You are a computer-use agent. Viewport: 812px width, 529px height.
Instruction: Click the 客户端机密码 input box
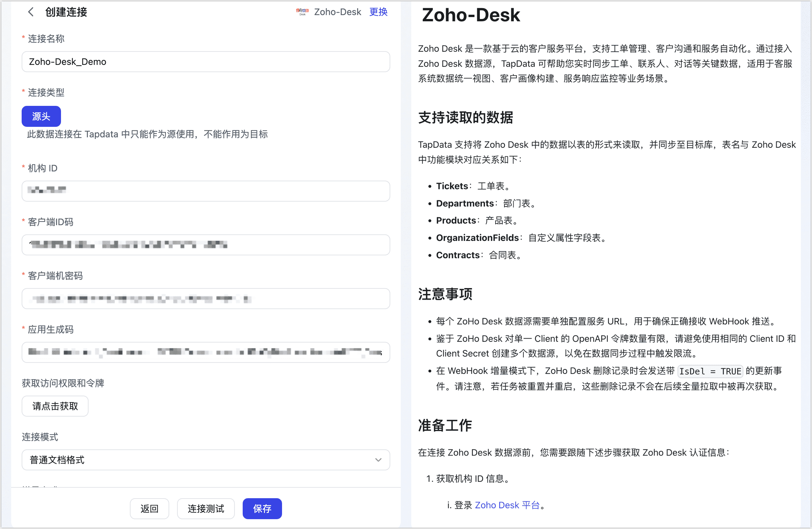205,299
